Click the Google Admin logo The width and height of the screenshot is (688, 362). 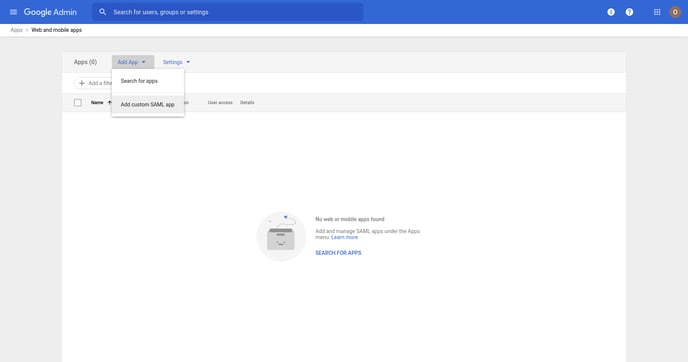pos(50,12)
